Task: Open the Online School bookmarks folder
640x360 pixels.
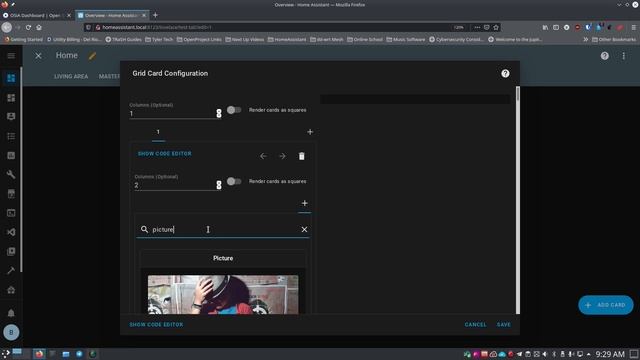Action: tap(365, 40)
